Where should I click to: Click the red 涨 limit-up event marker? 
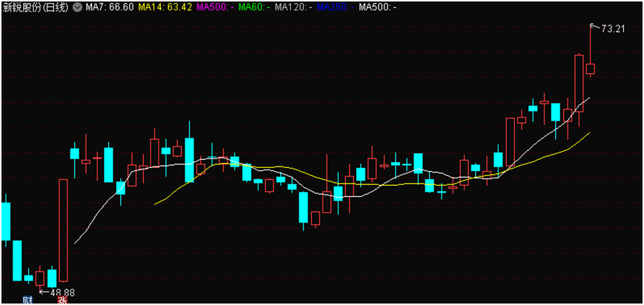pyautogui.click(x=63, y=300)
